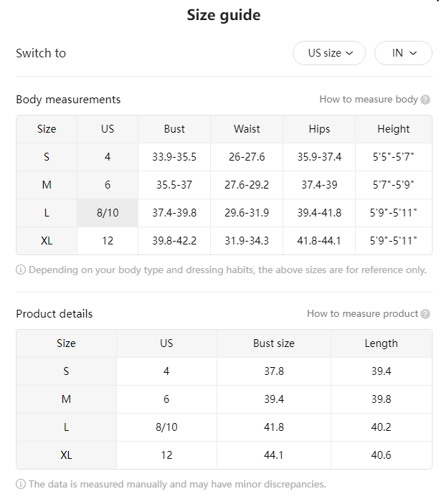The width and height of the screenshot is (444, 504).
Task: Click the Bust size header in product details
Action: (274, 343)
